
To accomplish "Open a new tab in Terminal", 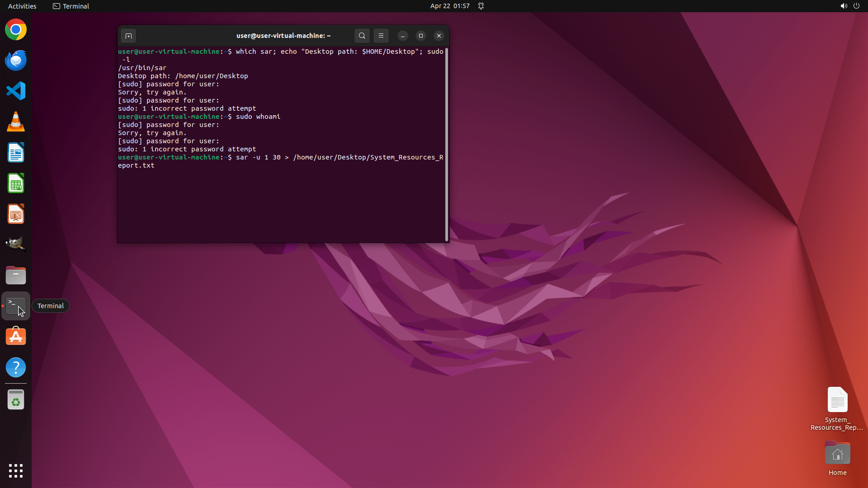I will click(x=128, y=36).
